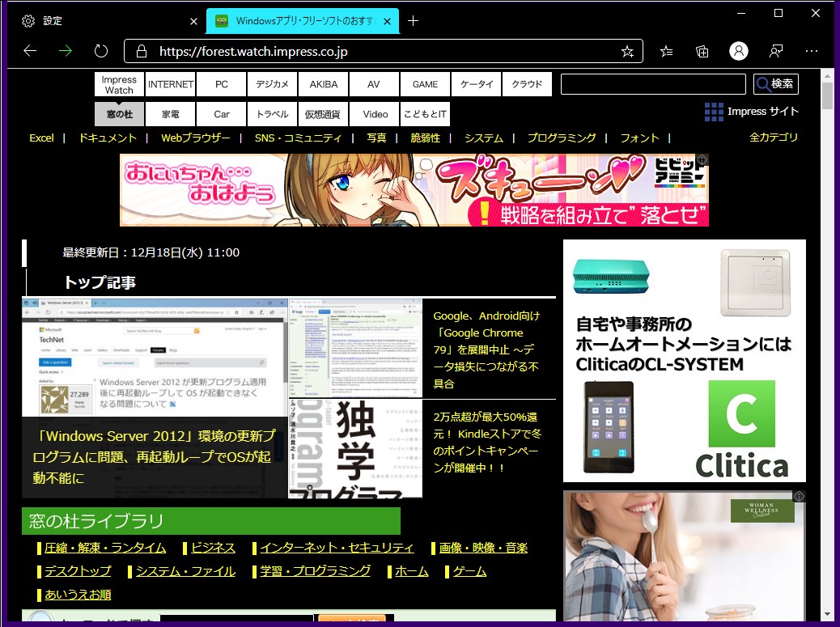The height and width of the screenshot is (627, 840).
Task: Open the システム category link
Action: pyautogui.click(x=484, y=138)
